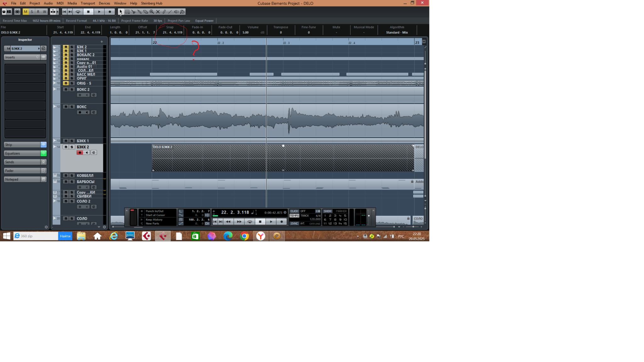644x362 pixels.
Task: Click the Snap value field in info line
Action: [172, 32]
